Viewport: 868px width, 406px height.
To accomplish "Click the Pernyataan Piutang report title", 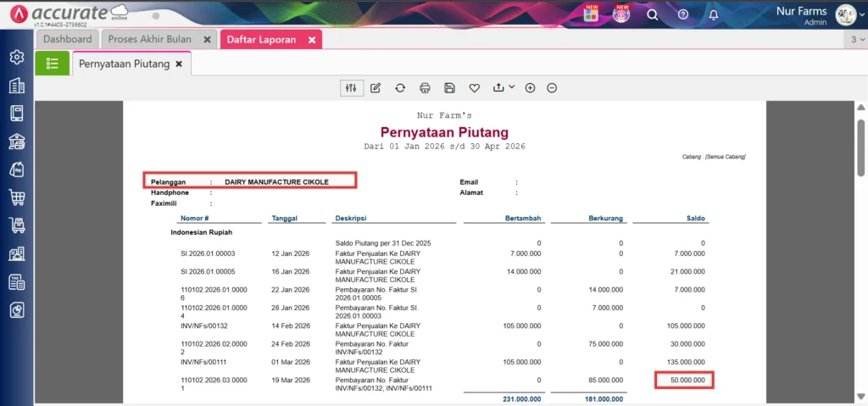I will pyautogui.click(x=444, y=132).
